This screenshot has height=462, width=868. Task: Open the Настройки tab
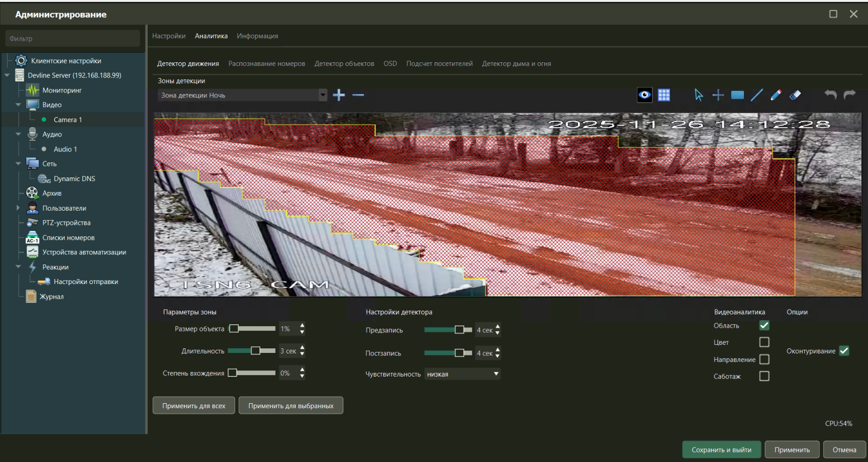(x=169, y=36)
